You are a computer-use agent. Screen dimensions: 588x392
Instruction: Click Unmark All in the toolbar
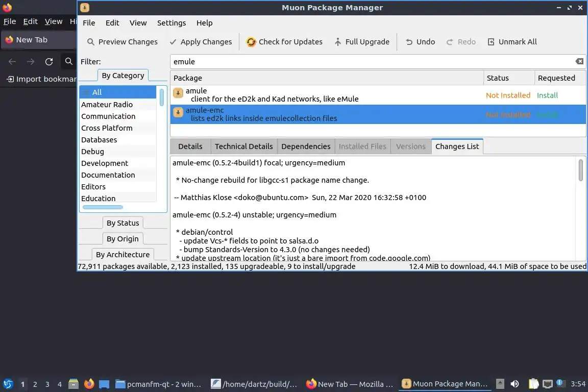coord(512,42)
